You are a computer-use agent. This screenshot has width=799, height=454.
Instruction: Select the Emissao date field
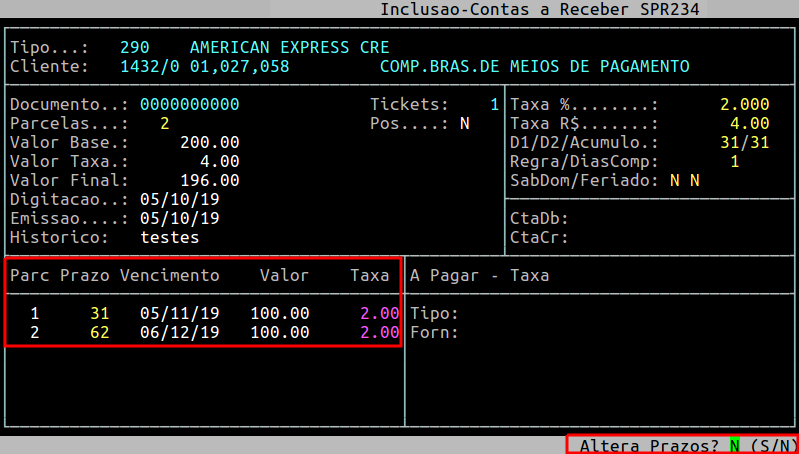click(x=179, y=218)
